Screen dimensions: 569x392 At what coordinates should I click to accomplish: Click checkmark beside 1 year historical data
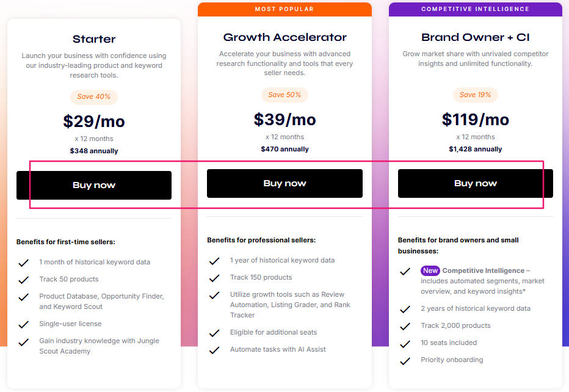[214, 261]
